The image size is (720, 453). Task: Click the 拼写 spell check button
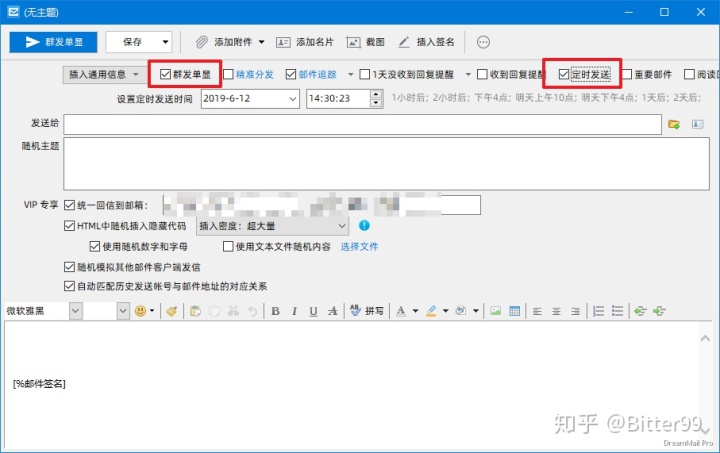pyautogui.click(x=366, y=311)
